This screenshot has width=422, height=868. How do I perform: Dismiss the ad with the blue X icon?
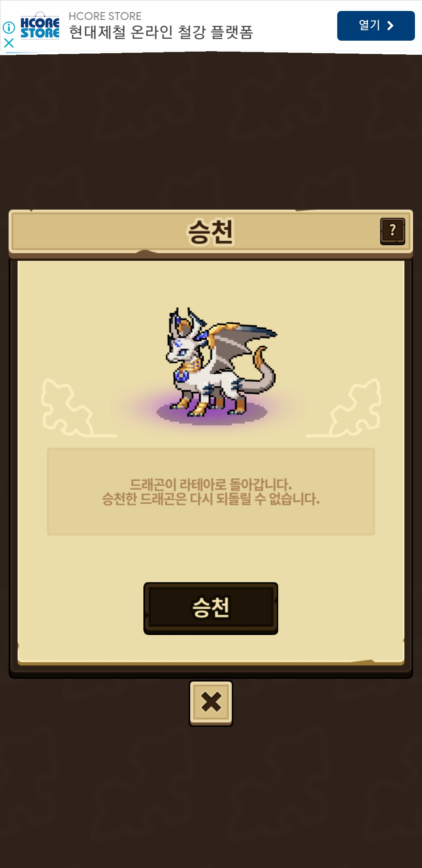(9, 43)
